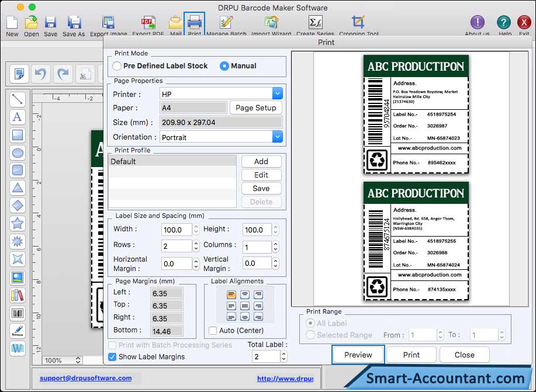The width and height of the screenshot is (536, 392).
Task: Click Edit print profile button
Action: pyautogui.click(x=261, y=175)
